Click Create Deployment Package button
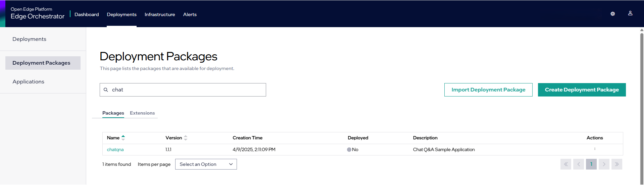The width and height of the screenshot is (644, 194). point(582,90)
